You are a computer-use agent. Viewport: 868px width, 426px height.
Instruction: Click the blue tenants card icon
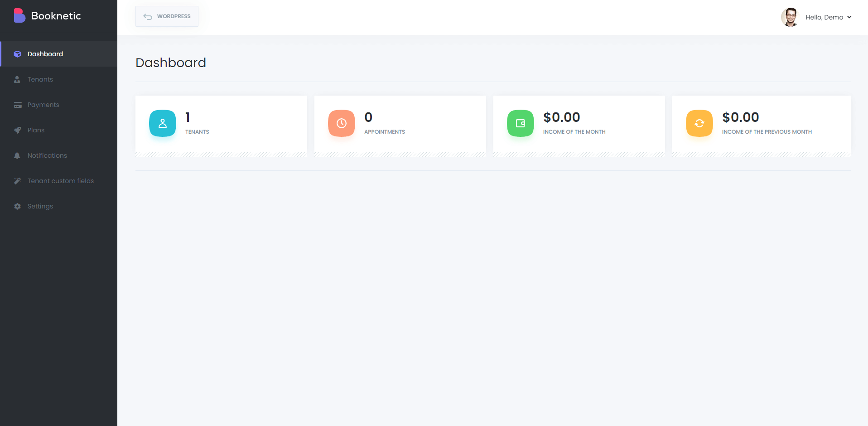[x=163, y=123]
